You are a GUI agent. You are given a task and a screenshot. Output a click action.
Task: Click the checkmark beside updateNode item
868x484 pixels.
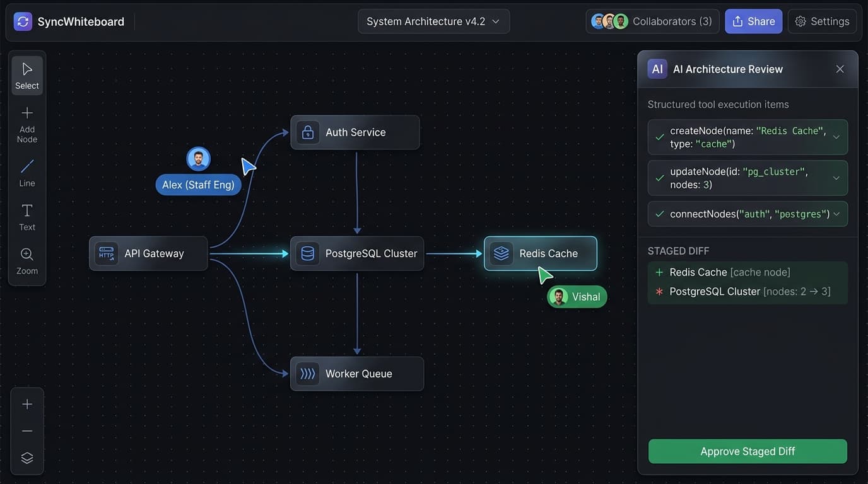click(x=660, y=178)
